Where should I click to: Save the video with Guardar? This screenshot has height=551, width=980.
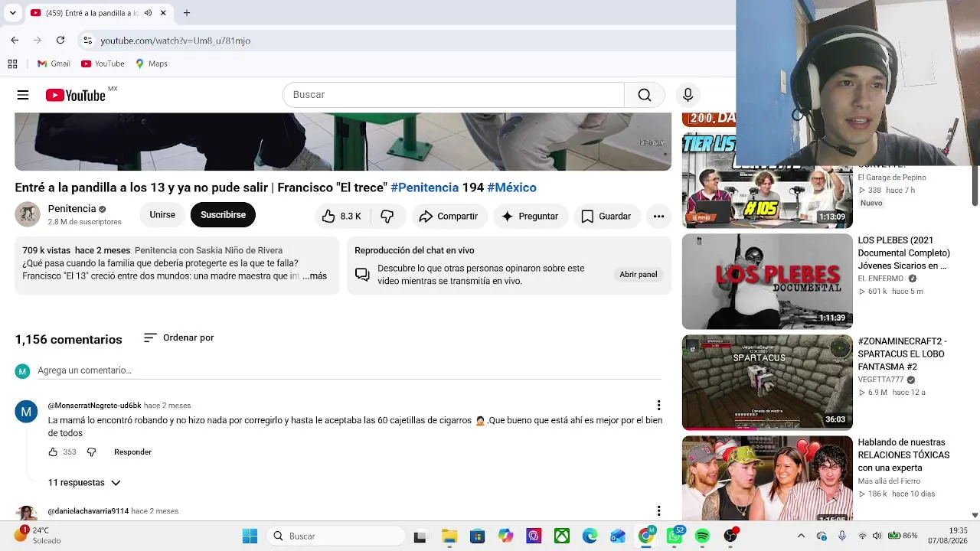[x=606, y=217]
